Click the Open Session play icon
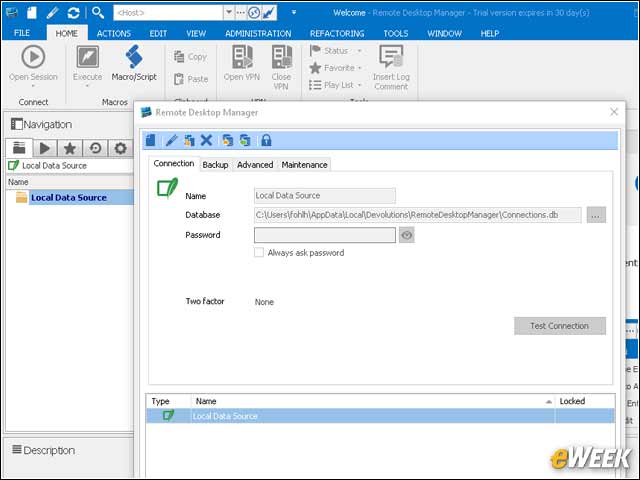The height and width of the screenshot is (480, 640). pyautogui.click(x=33, y=56)
